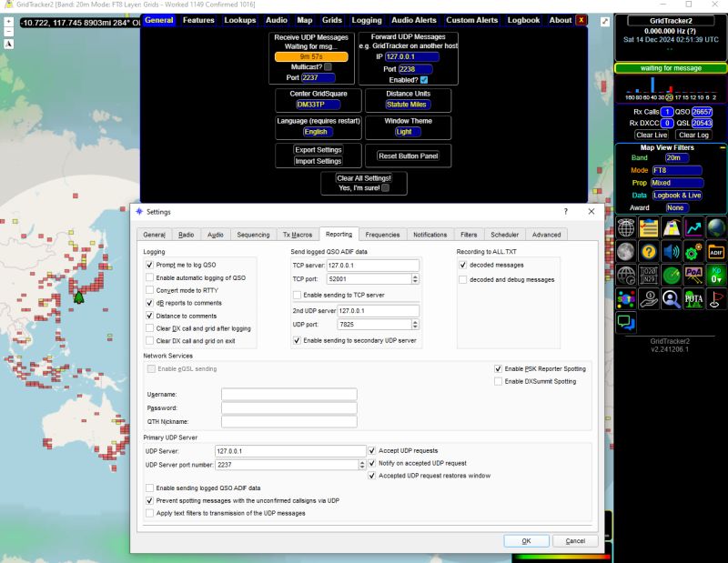728x563 pixels.
Task: Toggle dB reports to comments checkbox
Action: (x=149, y=303)
